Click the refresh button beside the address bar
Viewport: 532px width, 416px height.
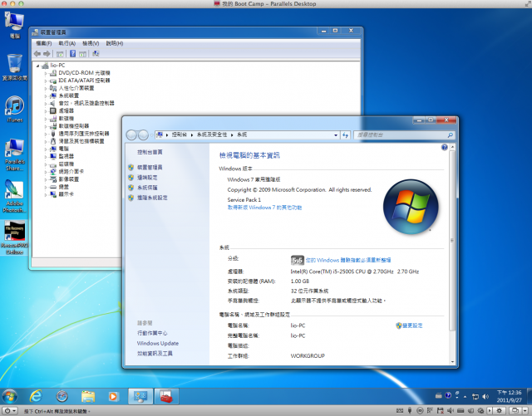point(346,135)
